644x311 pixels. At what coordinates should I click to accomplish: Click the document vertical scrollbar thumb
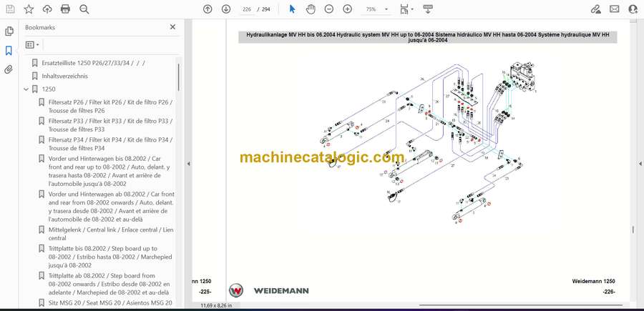[x=634, y=229]
